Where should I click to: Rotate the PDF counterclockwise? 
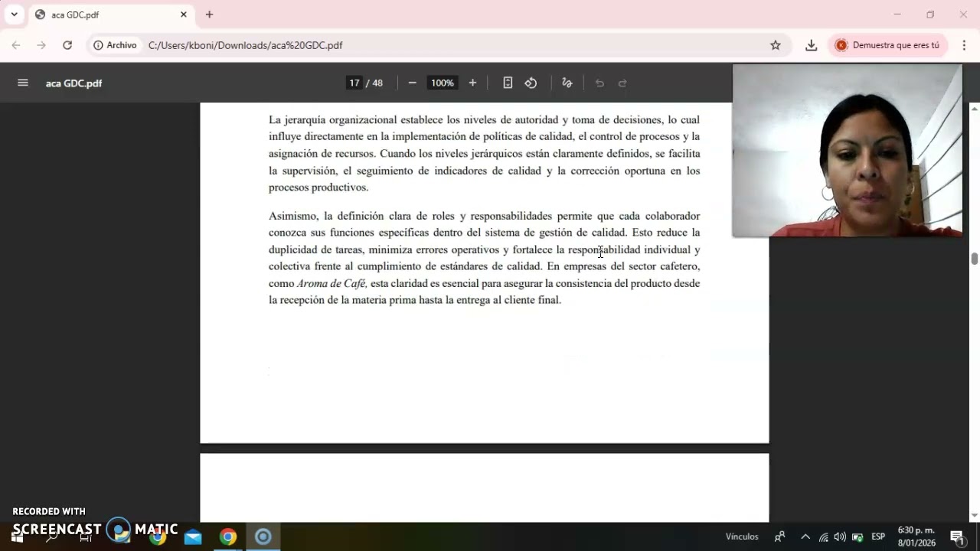(x=531, y=83)
